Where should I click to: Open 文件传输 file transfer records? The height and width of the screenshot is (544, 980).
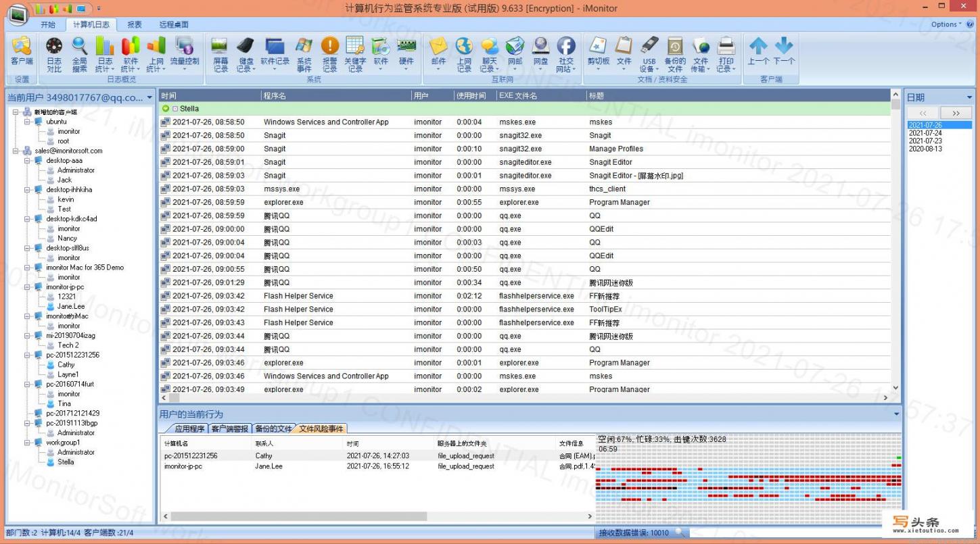(x=701, y=53)
